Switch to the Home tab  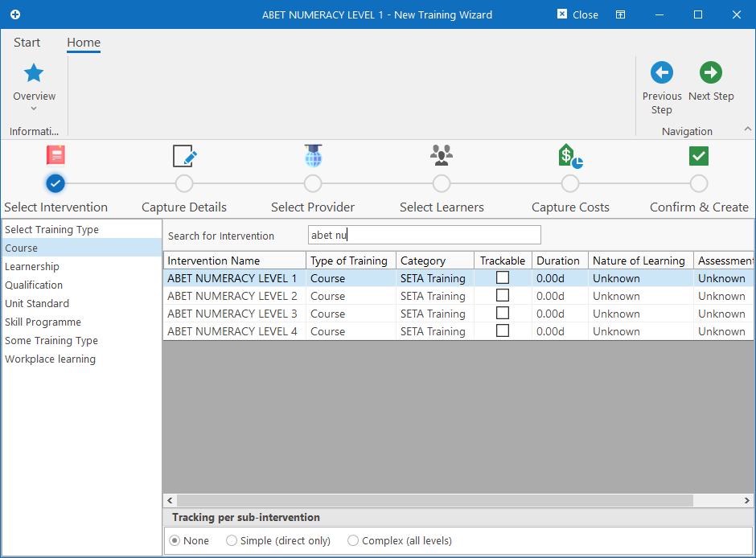coord(84,43)
